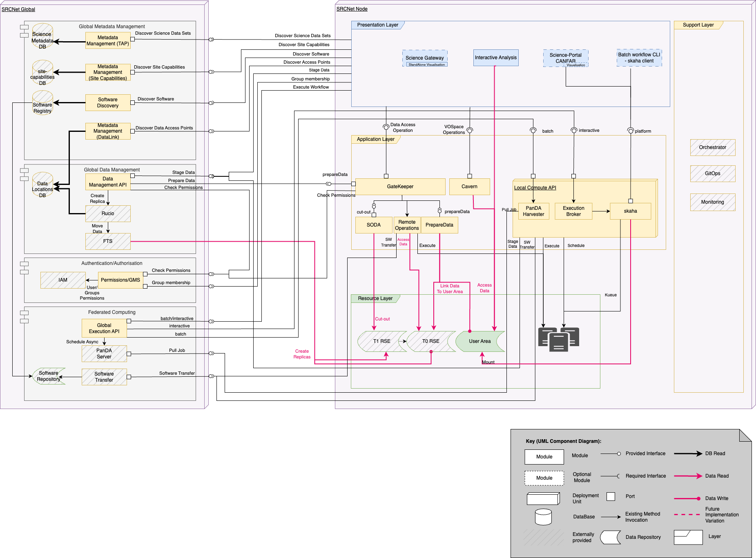Image resolution: width=756 pixels, height=558 pixels.
Task: Select the site-capabilities DB database icon
Action: [42, 73]
